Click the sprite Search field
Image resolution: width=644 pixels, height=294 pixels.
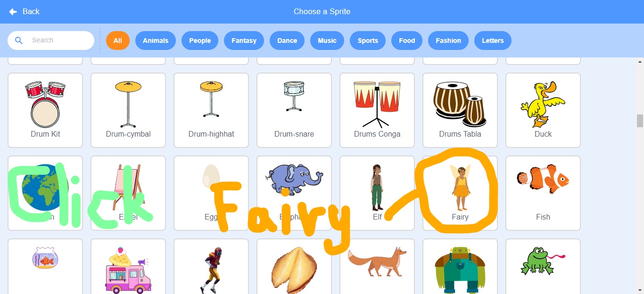(x=51, y=41)
